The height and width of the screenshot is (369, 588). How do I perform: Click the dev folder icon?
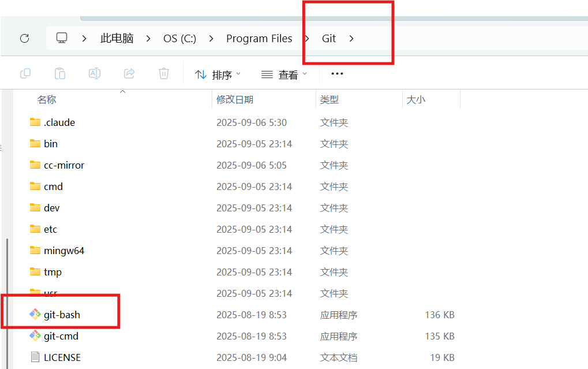pyautogui.click(x=35, y=207)
